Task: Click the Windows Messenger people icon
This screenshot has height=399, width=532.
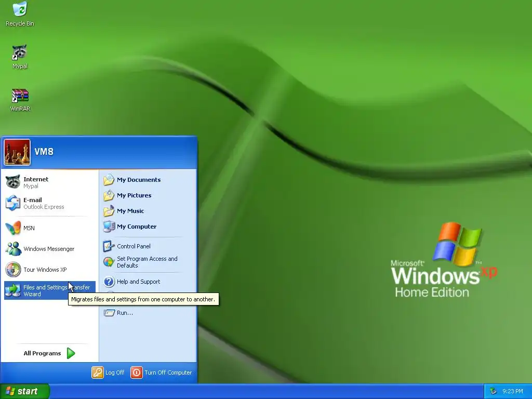Action: pos(13,249)
